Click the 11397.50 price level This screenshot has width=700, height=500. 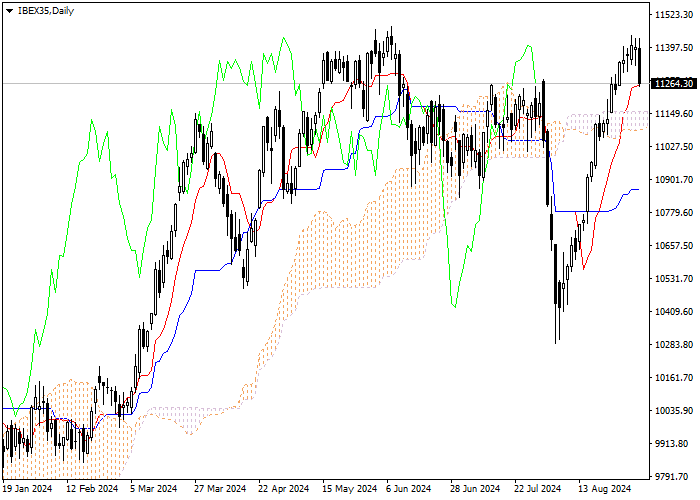click(x=674, y=48)
